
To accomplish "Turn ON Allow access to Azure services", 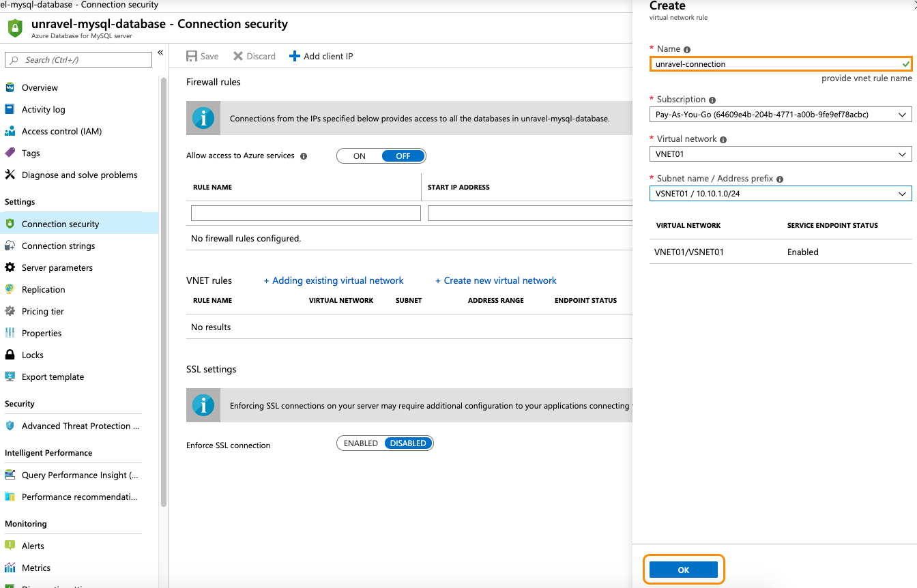I will coord(360,156).
